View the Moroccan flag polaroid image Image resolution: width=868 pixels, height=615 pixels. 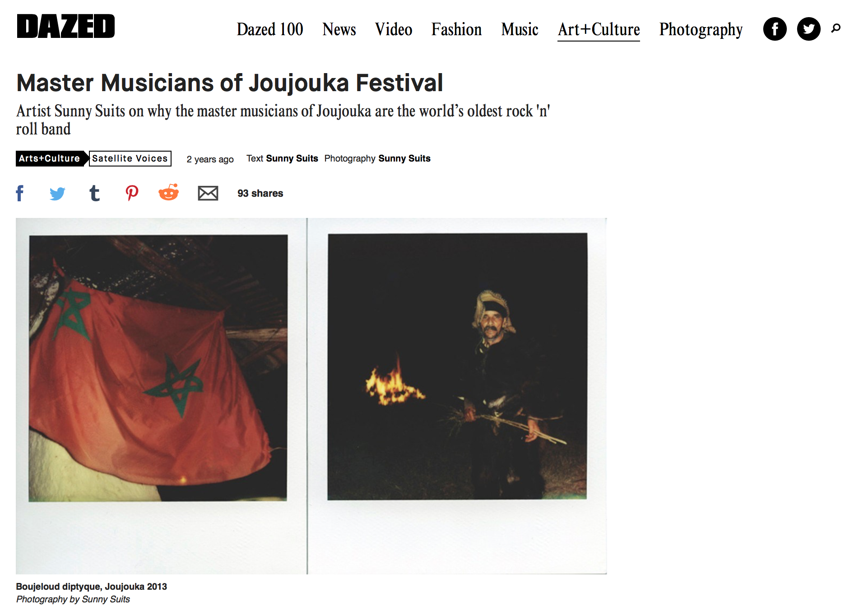[x=158, y=368]
